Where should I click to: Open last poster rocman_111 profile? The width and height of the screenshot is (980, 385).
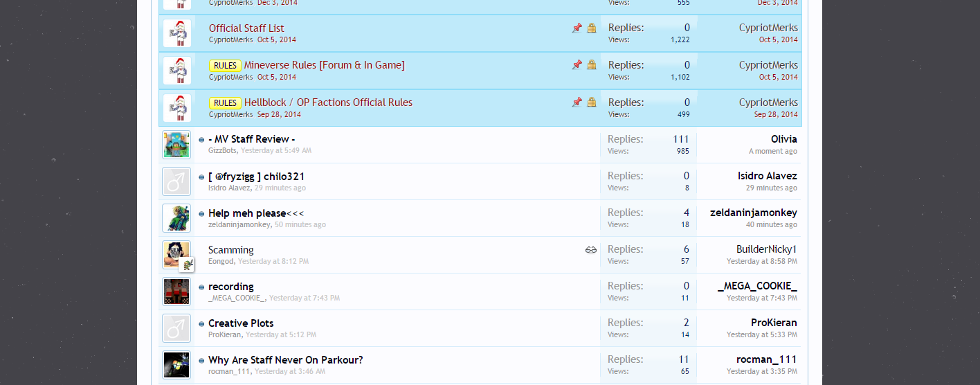pyautogui.click(x=767, y=359)
